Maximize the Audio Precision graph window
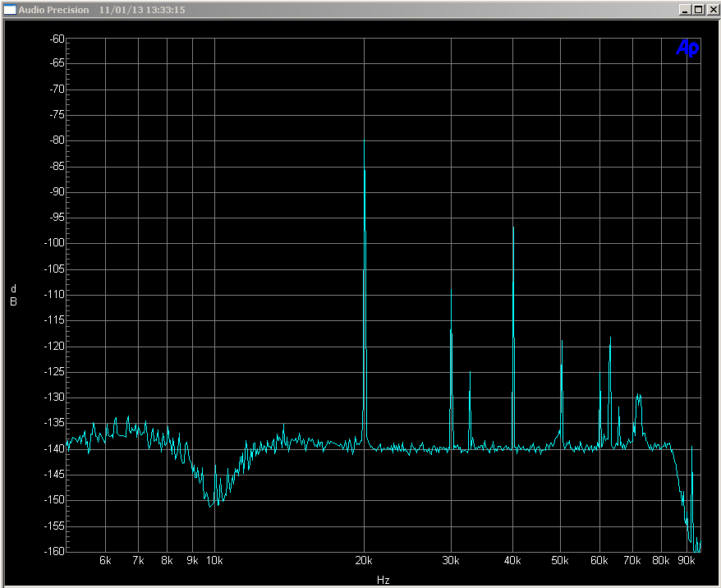This screenshot has height=588, width=721. pyautogui.click(x=699, y=10)
